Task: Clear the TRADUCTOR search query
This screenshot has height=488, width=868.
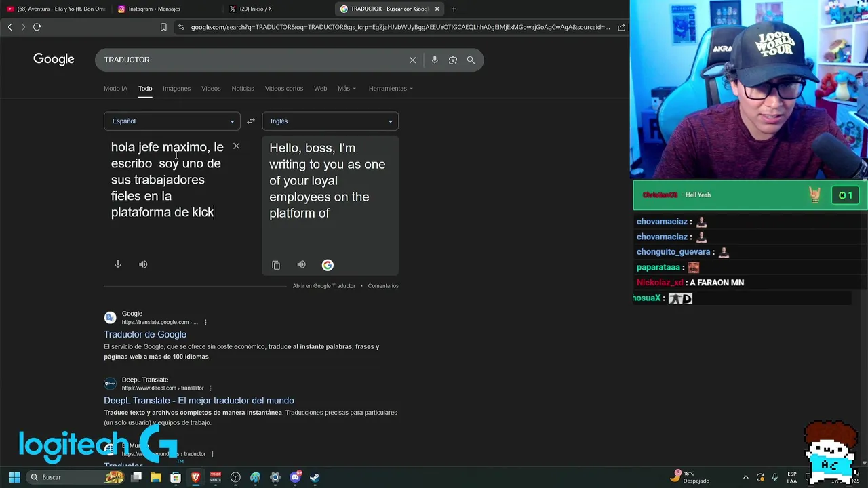Action: 412,60
